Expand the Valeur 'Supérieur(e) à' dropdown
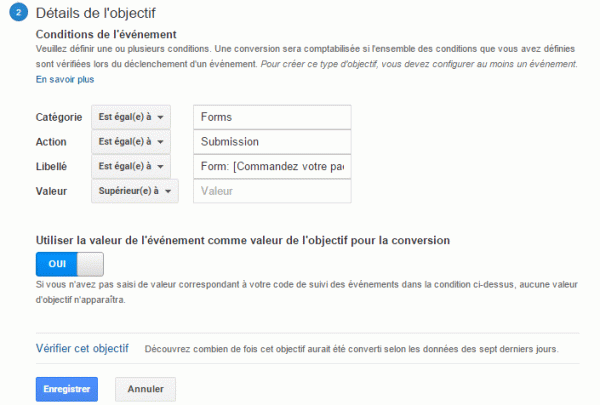This screenshot has width=600, height=405. (x=134, y=190)
